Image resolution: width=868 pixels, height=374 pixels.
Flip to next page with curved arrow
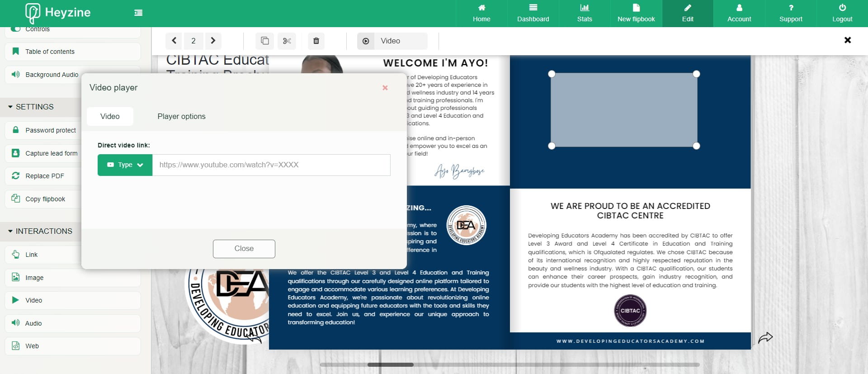tap(765, 337)
